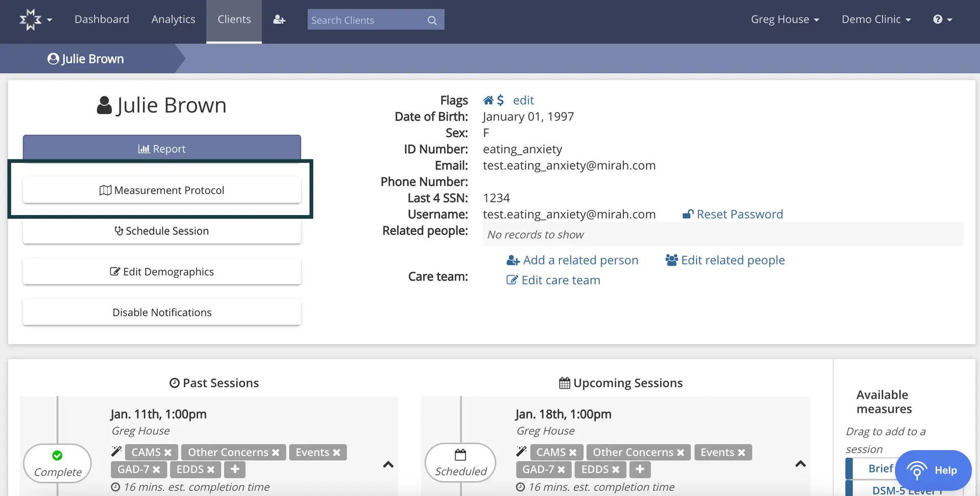Click the home flag icon next to Flags

click(488, 100)
